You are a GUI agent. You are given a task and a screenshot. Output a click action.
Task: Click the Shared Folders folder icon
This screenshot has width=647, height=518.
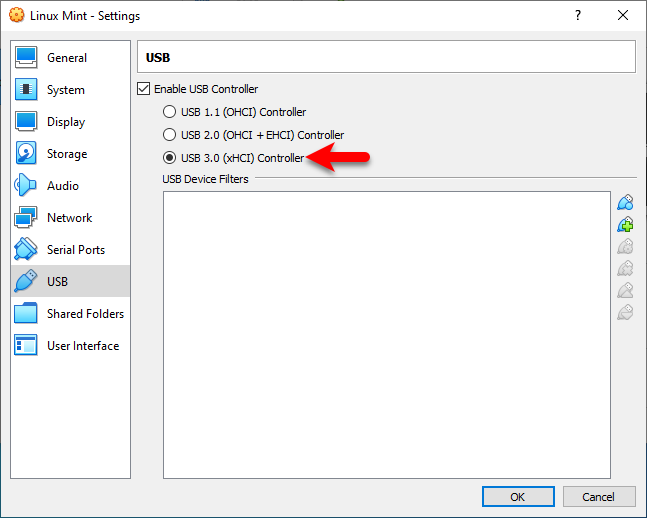(26, 313)
